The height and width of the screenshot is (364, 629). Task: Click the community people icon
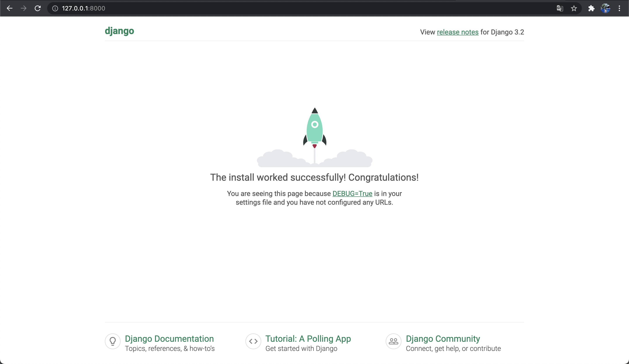coord(393,341)
